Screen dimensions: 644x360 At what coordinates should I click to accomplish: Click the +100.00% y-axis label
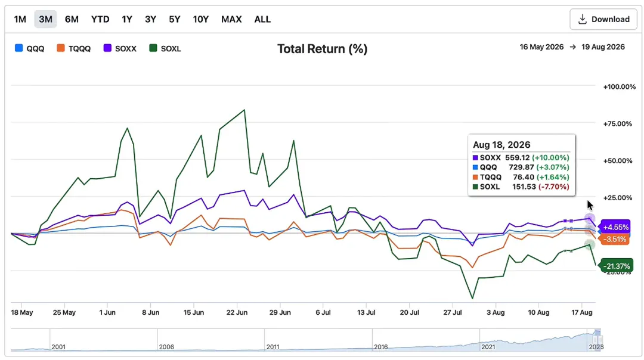tap(620, 87)
